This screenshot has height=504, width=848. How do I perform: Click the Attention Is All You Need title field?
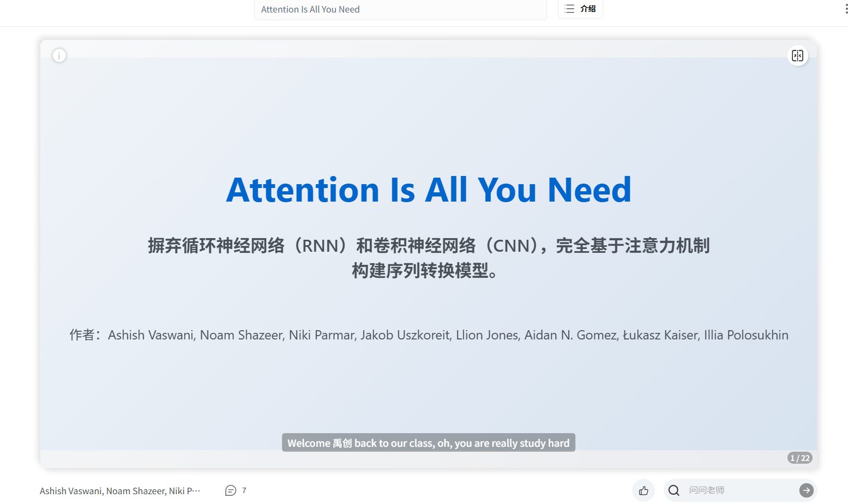coord(400,9)
